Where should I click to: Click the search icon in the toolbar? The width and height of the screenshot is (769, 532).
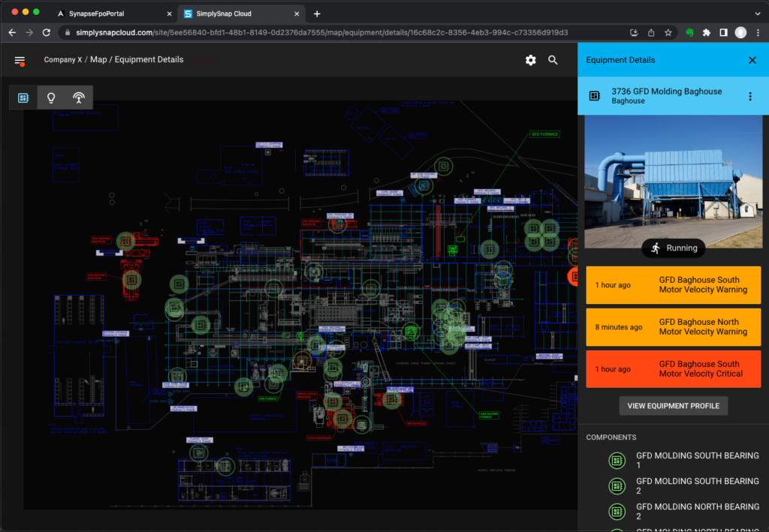point(553,60)
